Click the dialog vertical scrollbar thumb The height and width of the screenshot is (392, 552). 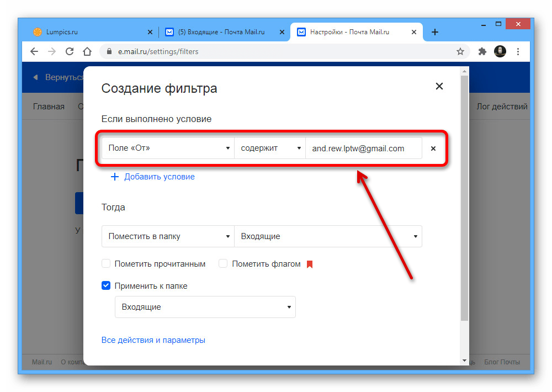[x=465, y=198]
